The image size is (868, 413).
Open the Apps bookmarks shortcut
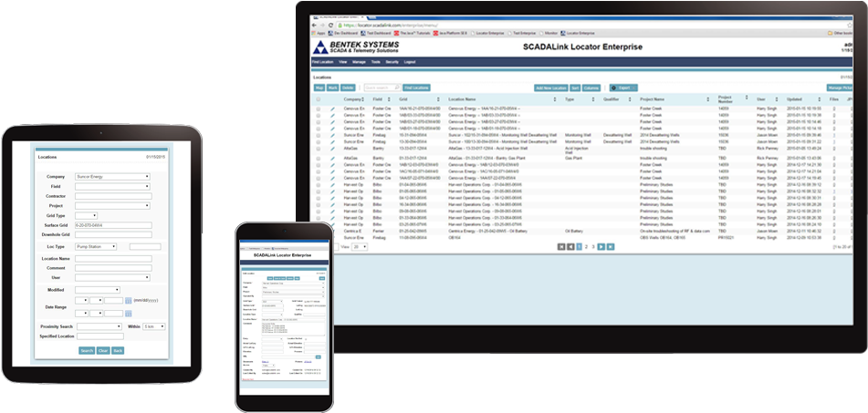point(319,33)
